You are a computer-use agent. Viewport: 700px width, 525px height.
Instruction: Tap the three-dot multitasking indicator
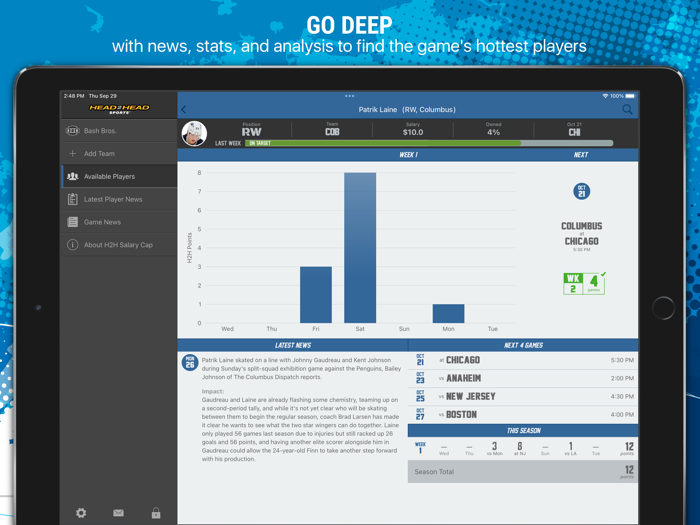pyautogui.click(x=350, y=96)
